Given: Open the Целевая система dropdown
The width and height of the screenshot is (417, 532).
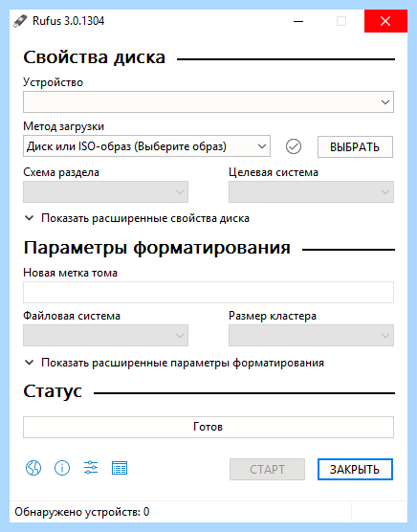Looking at the screenshot, I should click(311, 191).
